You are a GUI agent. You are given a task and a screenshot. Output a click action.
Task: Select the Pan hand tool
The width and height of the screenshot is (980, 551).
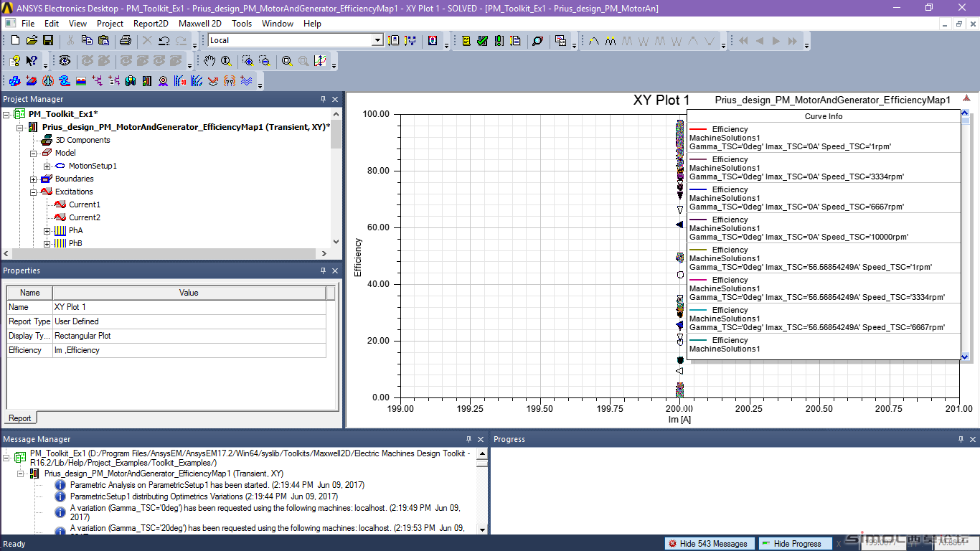click(209, 61)
